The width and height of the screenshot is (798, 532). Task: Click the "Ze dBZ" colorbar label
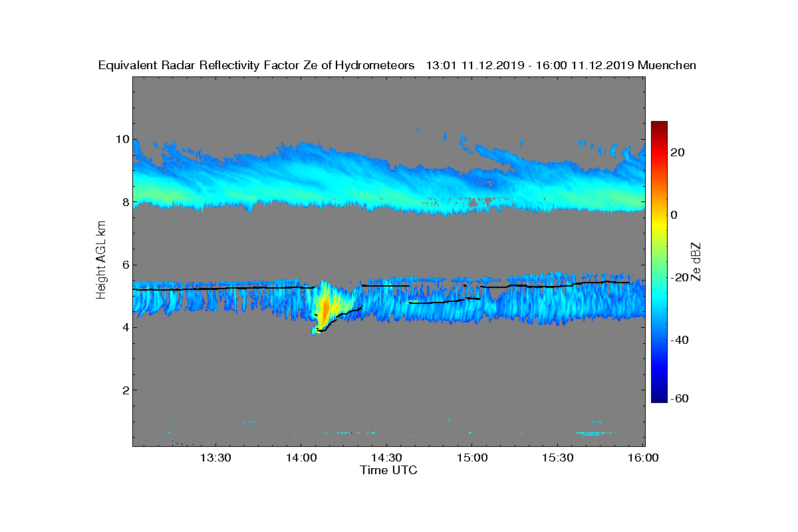tap(697, 261)
